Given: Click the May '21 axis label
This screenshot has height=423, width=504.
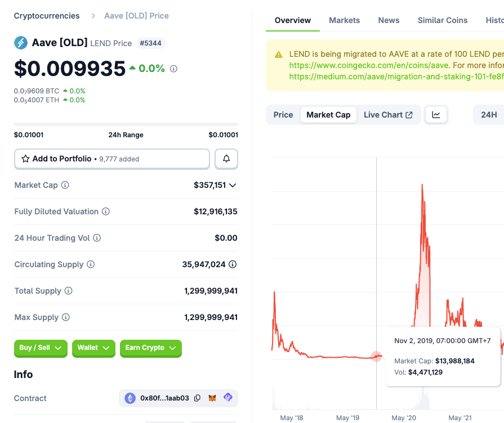Looking at the screenshot, I should pyautogui.click(x=460, y=417).
